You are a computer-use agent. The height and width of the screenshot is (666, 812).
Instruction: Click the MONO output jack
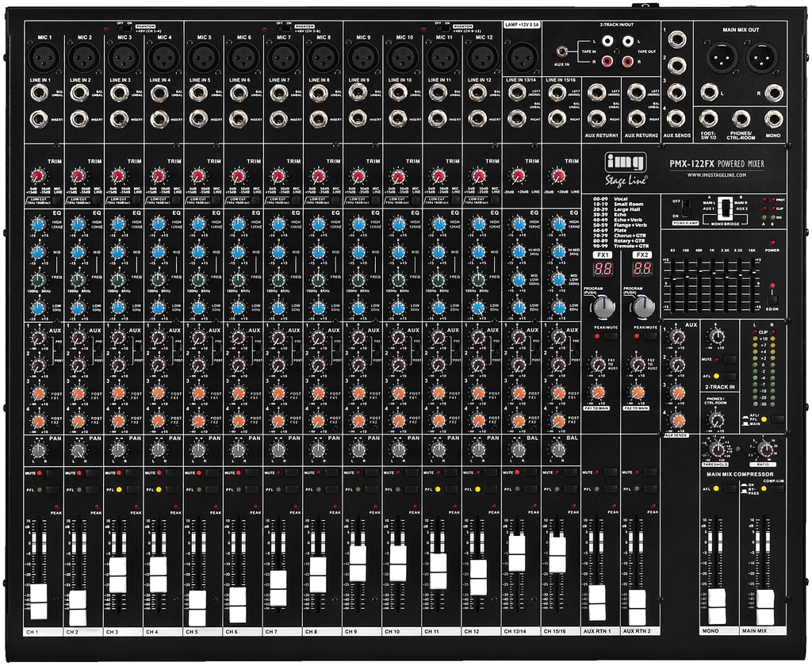[x=773, y=120]
